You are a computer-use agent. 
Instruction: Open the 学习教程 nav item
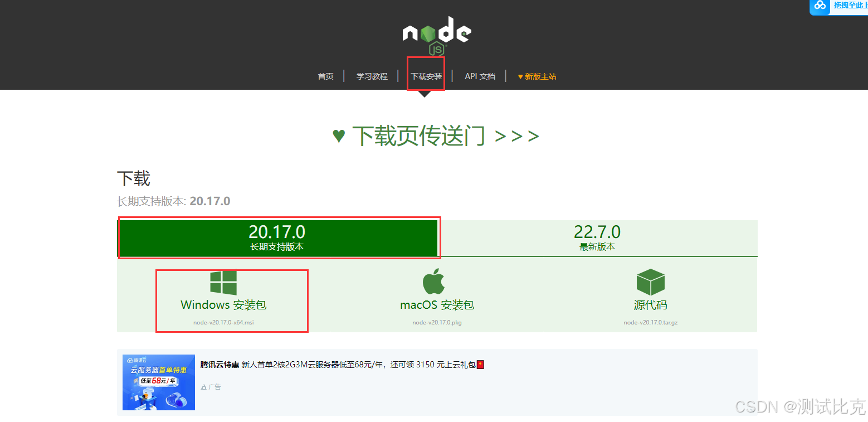point(372,76)
